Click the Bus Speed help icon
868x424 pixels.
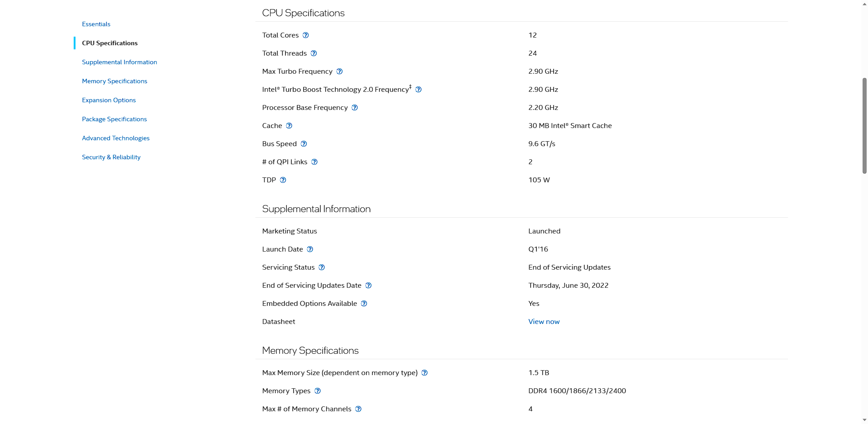point(304,144)
